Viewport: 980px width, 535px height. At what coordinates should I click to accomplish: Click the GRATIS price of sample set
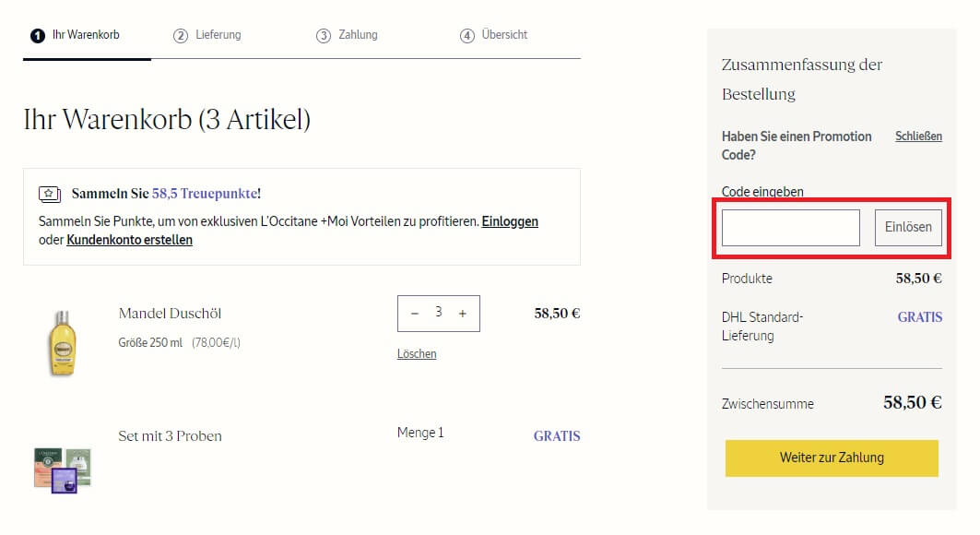557,436
